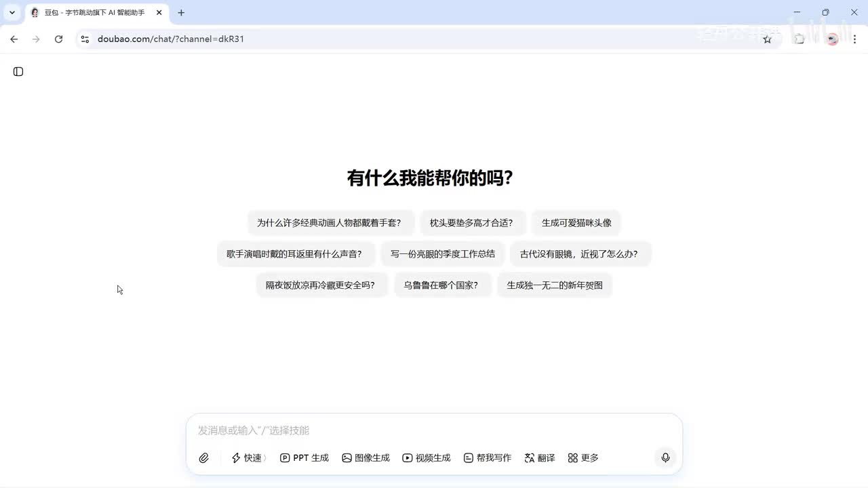Open the 快速 mode selector
Image resolution: width=868 pixels, height=488 pixels.
point(249,458)
